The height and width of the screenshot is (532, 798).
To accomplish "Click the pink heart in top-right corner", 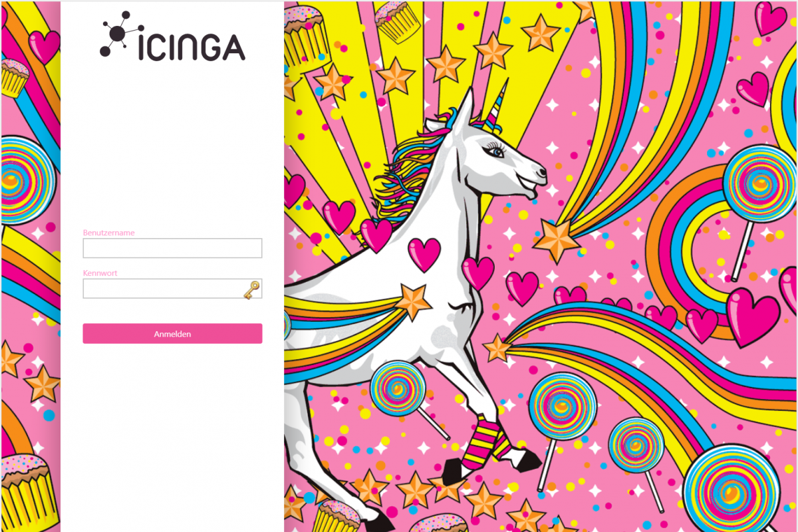I will [771, 18].
